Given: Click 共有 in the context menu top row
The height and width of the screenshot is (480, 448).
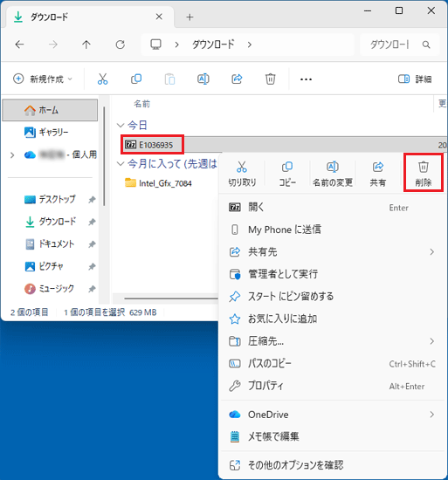Looking at the screenshot, I should pyautogui.click(x=378, y=174).
